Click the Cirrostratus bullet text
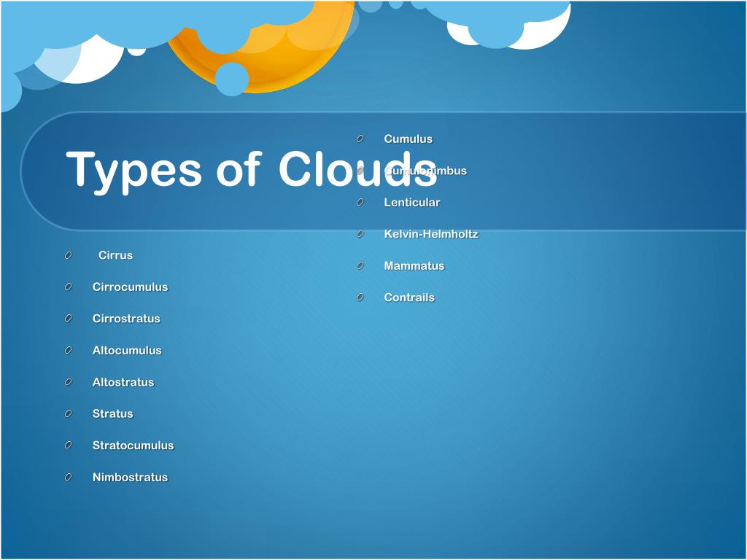 126,319
